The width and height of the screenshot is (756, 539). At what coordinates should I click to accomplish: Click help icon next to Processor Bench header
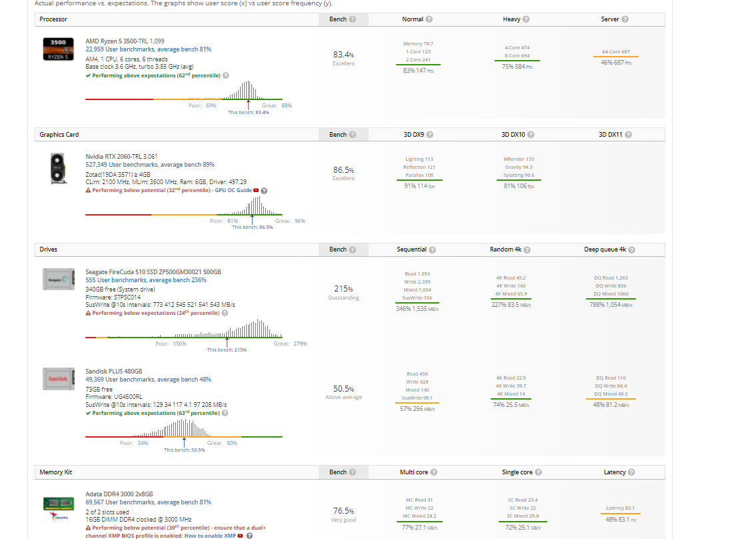pos(353,19)
